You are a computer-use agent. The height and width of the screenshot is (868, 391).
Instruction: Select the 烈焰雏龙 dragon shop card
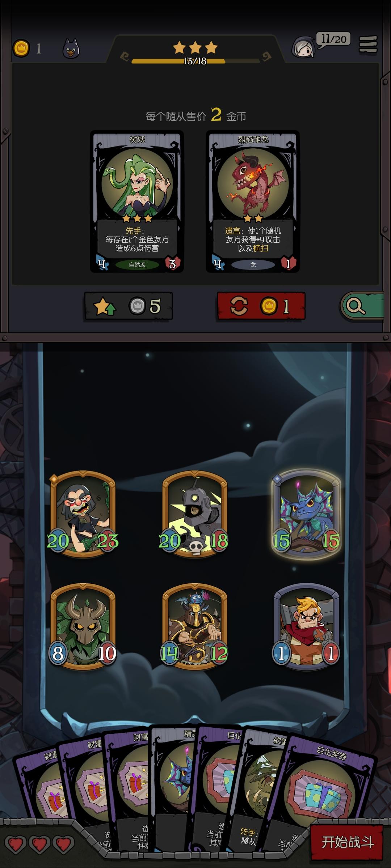click(253, 201)
